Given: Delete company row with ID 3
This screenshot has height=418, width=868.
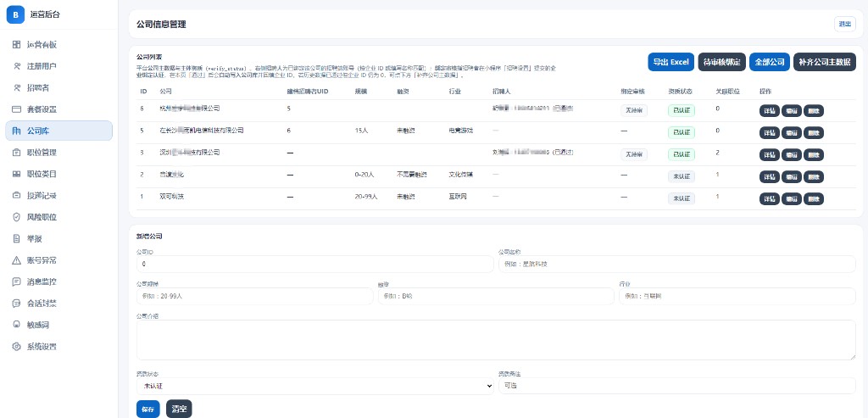Looking at the screenshot, I should coord(813,155).
